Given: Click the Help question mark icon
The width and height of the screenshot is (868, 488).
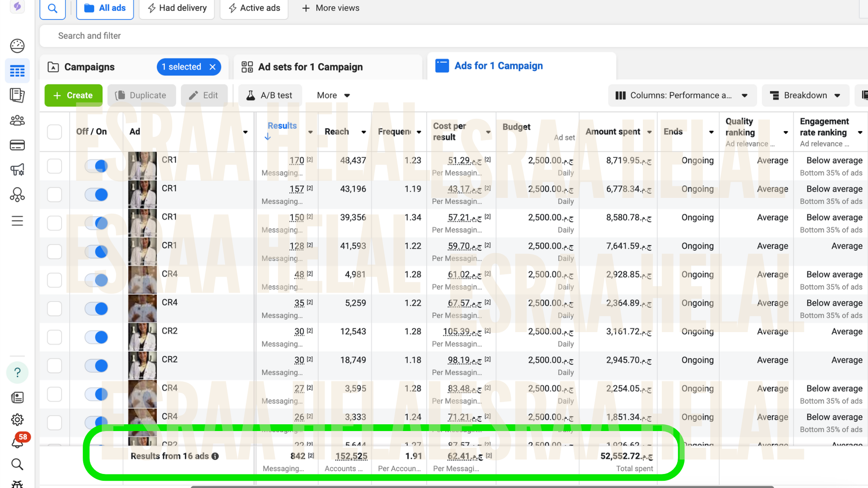Looking at the screenshot, I should pos(17,372).
